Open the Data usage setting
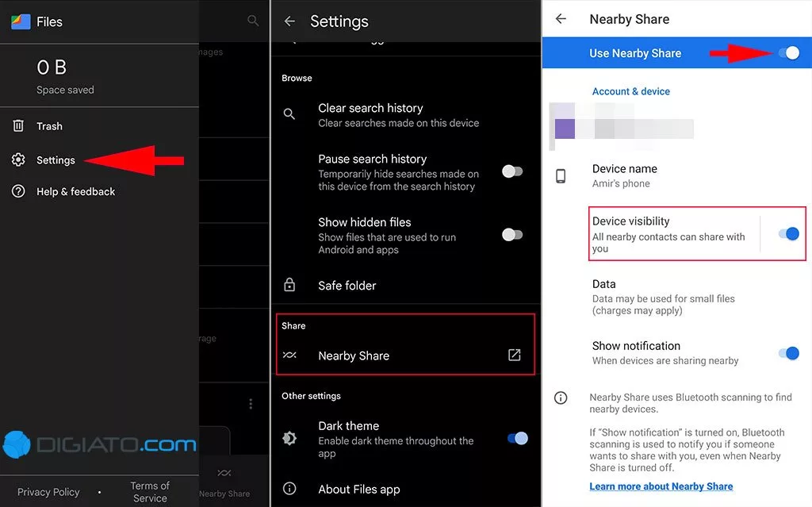 [x=677, y=297]
